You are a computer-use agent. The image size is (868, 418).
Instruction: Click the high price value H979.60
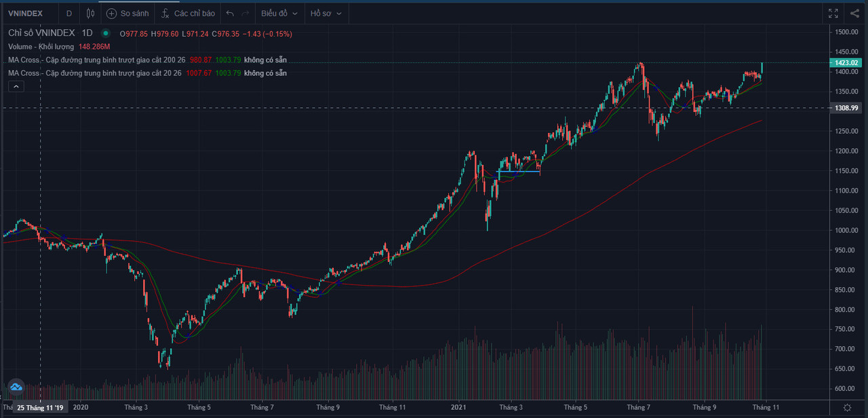pos(165,34)
